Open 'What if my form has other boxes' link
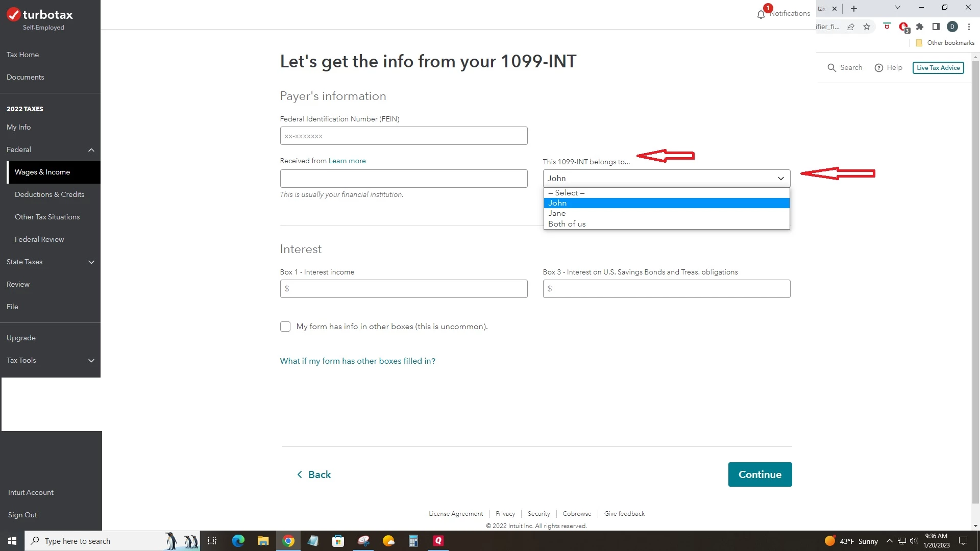This screenshot has height=551, width=980. tap(357, 361)
